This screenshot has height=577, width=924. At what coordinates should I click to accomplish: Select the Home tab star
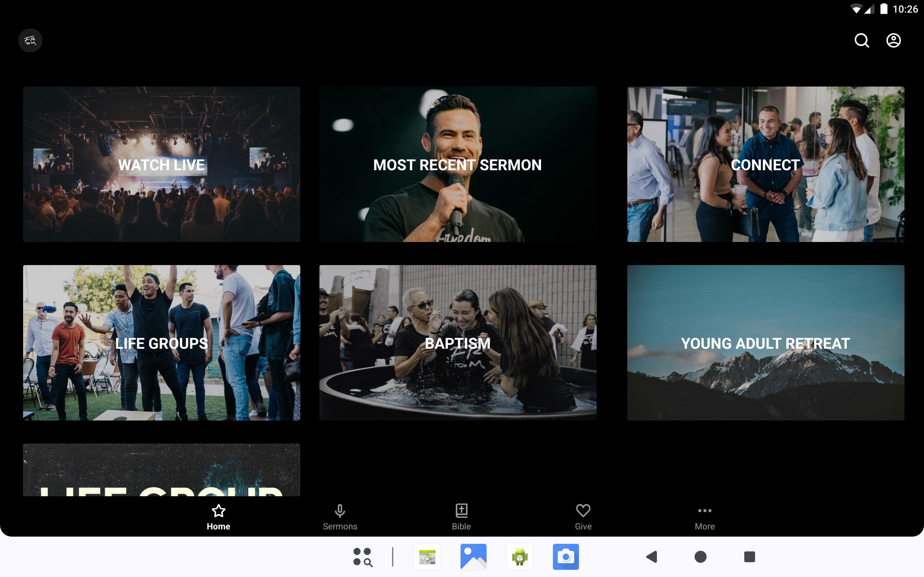tap(218, 517)
